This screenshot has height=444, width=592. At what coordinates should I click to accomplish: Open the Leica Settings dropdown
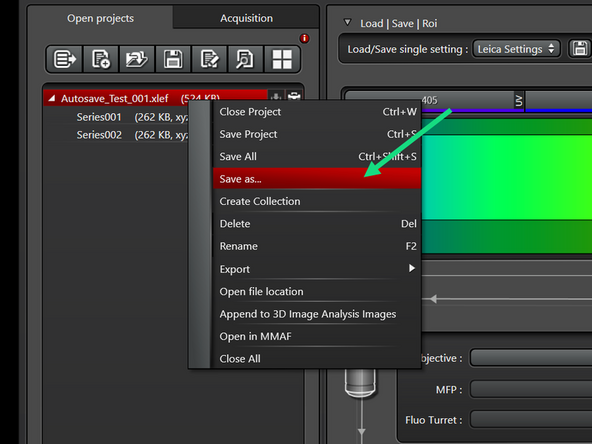tap(516, 49)
